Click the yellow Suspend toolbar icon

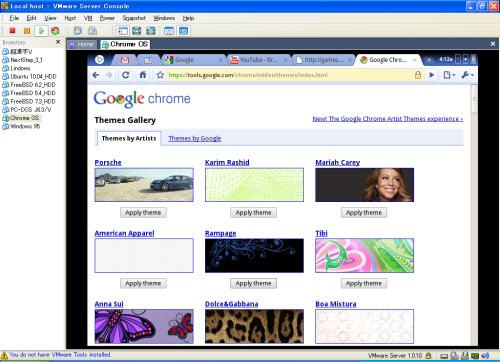coord(27,31)
